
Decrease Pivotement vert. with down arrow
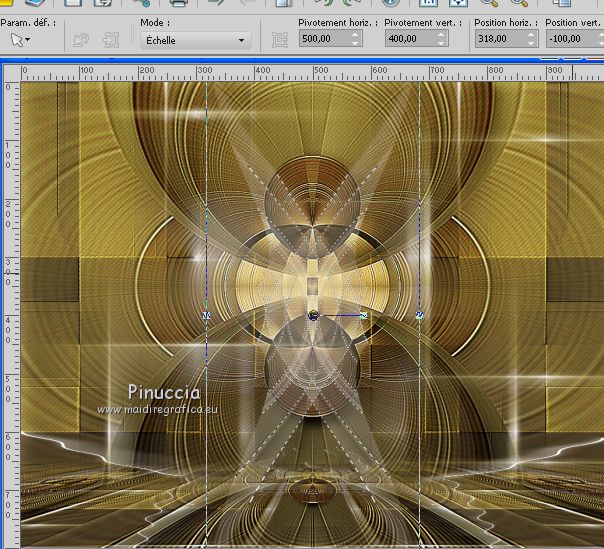441,44
